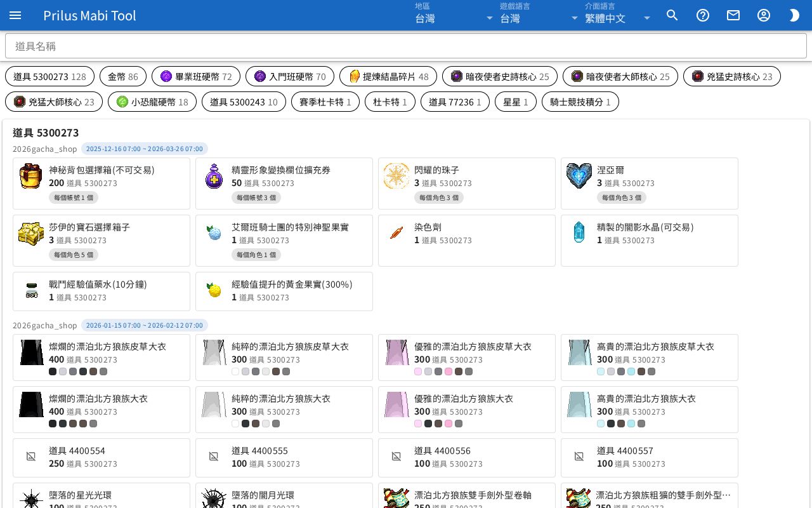The width and height of the screenshot is (812, 508).
Task: Click the 神秘背包選擇箱 item icon
Action: (30, 176)
